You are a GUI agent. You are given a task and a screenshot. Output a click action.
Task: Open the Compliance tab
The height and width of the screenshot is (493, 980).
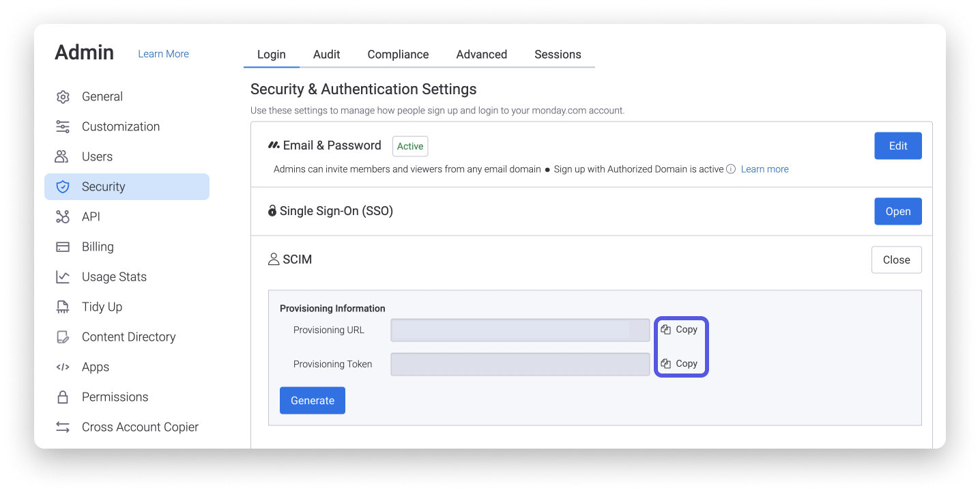click(398, 54)
